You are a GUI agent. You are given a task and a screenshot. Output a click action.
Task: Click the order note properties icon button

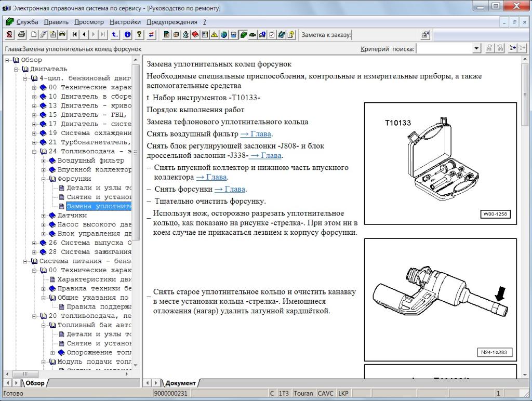pos(425,35)
